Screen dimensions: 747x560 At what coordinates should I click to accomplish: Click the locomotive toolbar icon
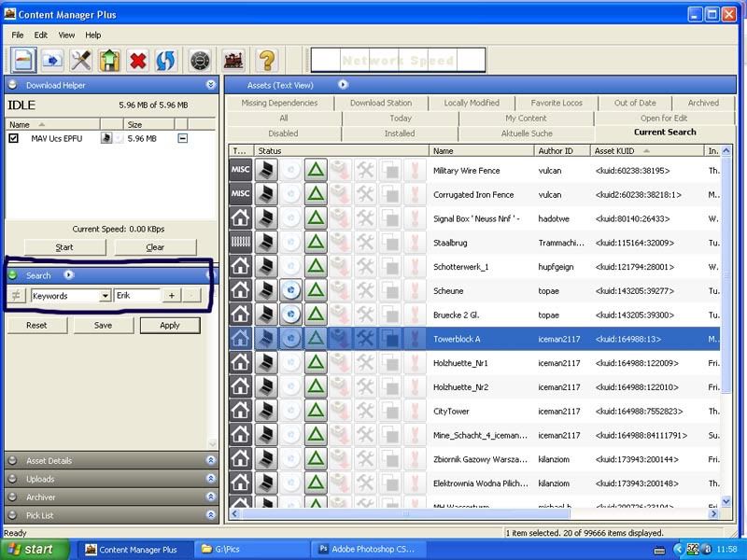(x=233, y=61)
